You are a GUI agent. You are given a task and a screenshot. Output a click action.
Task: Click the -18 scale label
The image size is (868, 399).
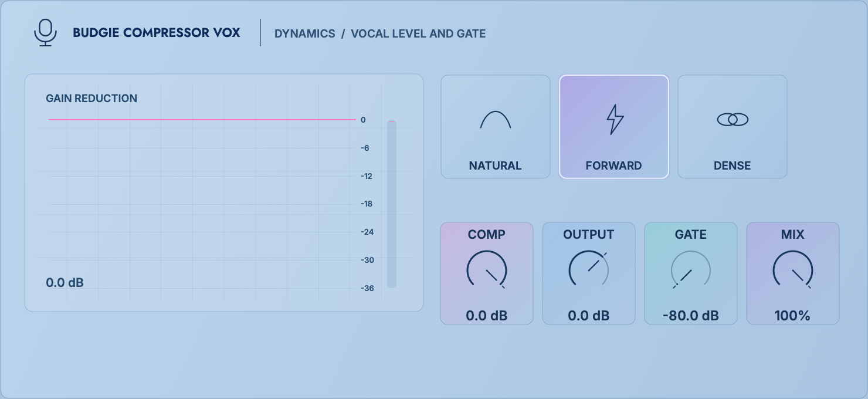pyautogui.click(x=367, y=204)
